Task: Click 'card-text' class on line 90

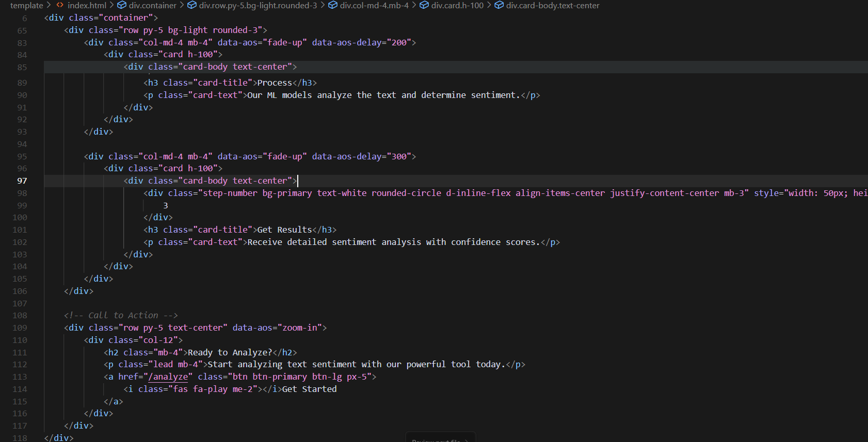Action: point(215,95)
